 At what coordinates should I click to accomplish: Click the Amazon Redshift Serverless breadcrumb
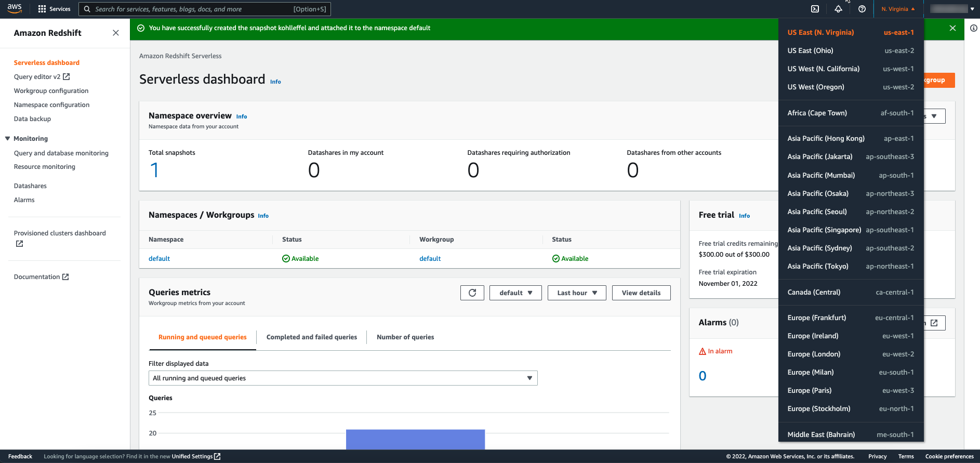pos(180,56)
